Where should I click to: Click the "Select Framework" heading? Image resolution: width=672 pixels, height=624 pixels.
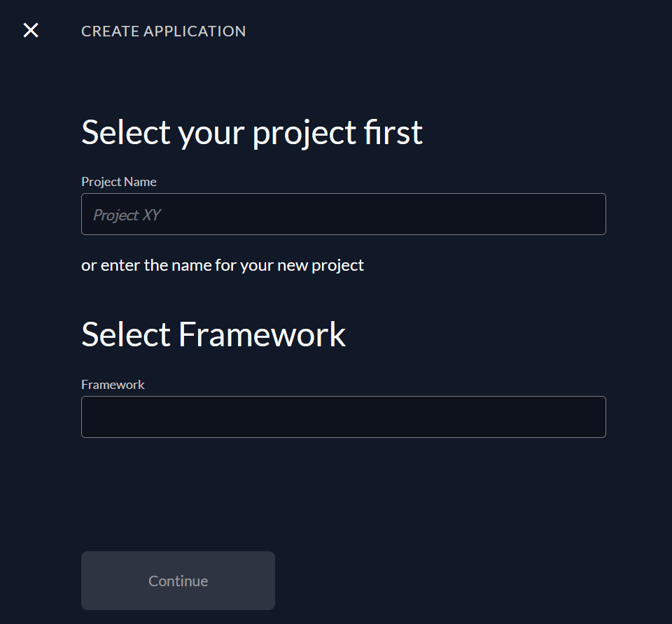point(213,334)
